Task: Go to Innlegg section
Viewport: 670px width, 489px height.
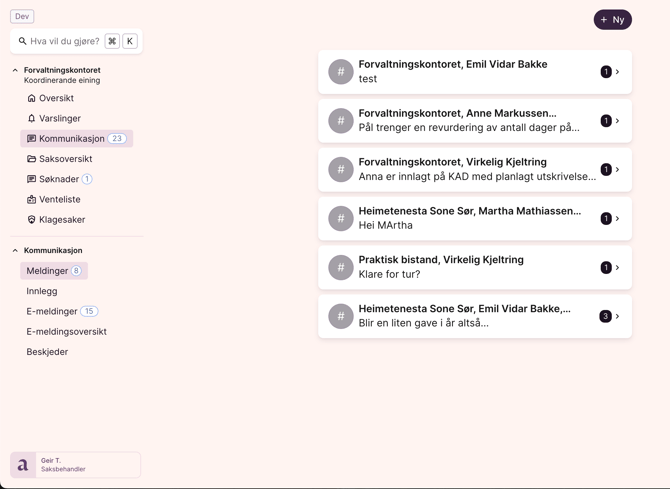Action: point(42,291)
